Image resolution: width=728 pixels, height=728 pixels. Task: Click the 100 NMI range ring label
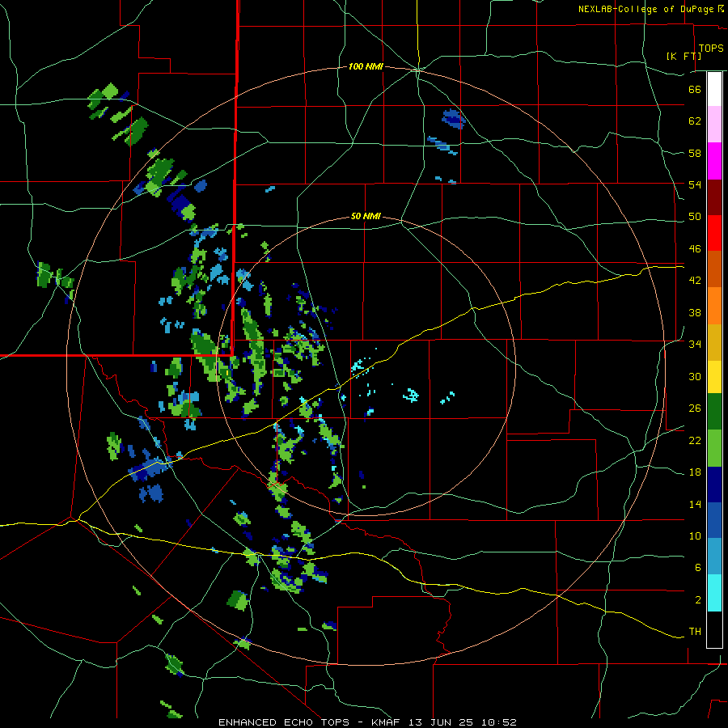[366, 67]
